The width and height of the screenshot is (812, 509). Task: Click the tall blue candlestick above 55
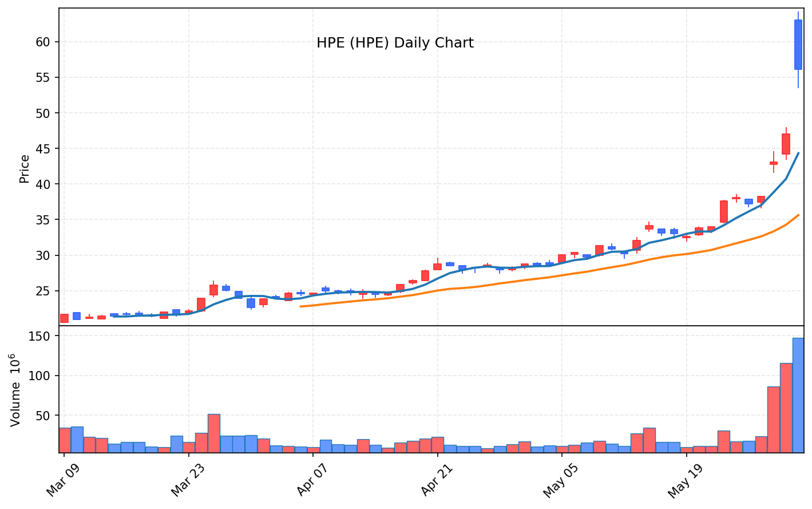[x=798, y=45]
